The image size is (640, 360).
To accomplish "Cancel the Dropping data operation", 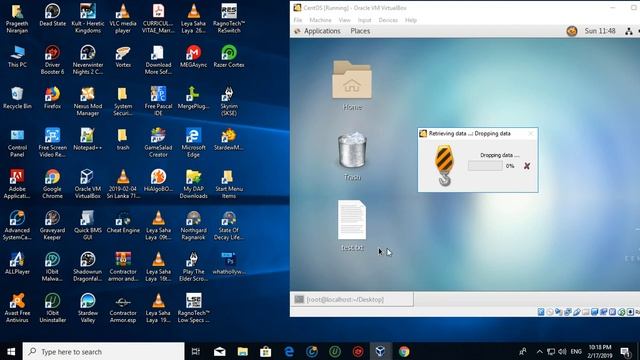I will coord(527,166).
